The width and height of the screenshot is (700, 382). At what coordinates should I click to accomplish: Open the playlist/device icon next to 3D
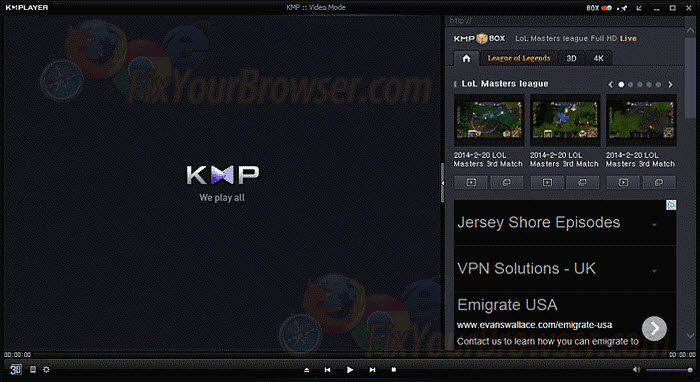pos(33,370)
